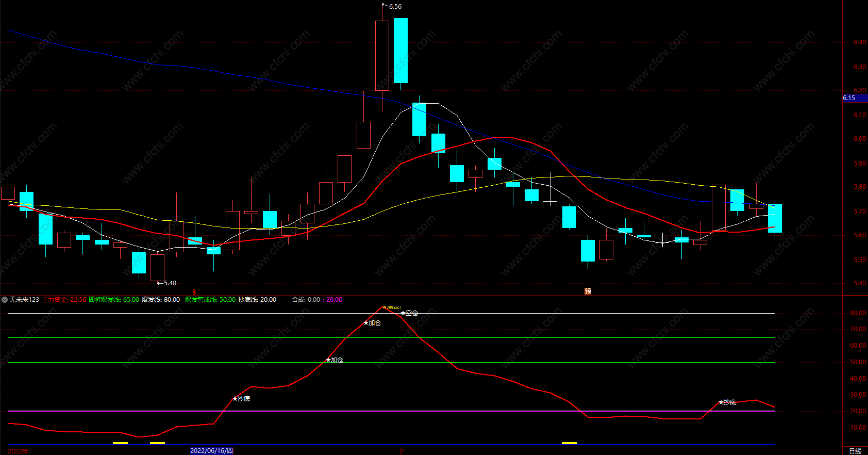Image resolution: width=868 pixels, height=455 pixels.
Task: Click the tall cyan candle at the peak
Action: click(x=400, y=51)
